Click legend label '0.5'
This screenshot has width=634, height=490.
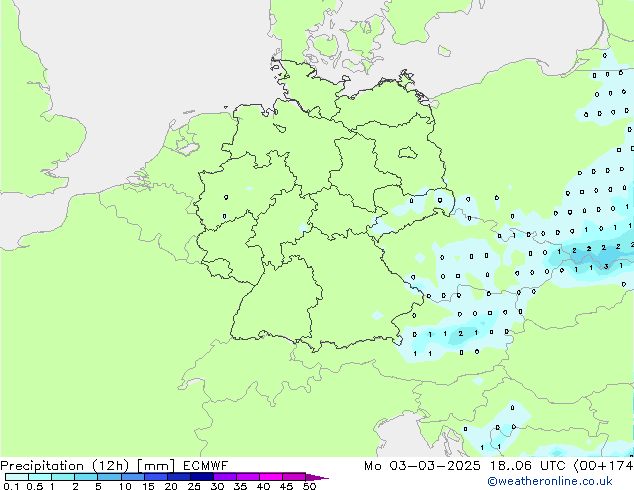(x=35, y=486)
